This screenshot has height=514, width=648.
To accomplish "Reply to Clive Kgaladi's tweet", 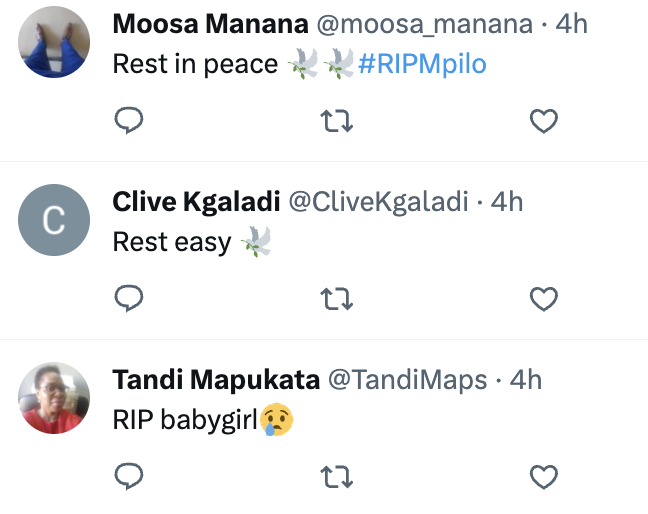I will 129,298.
